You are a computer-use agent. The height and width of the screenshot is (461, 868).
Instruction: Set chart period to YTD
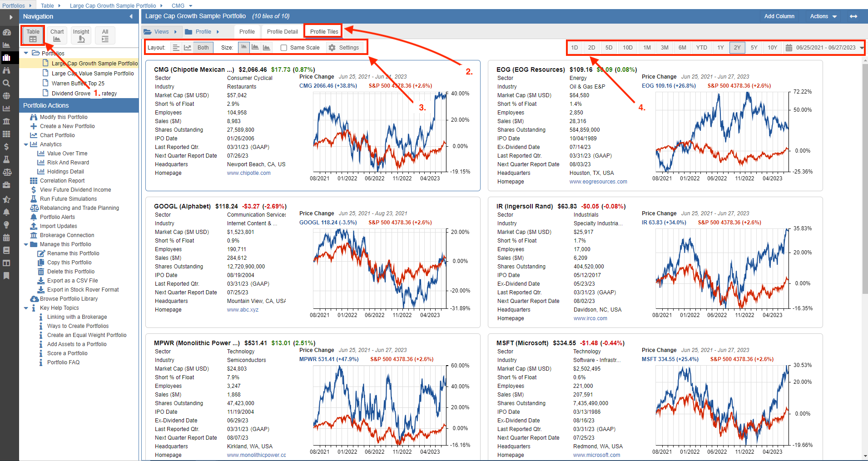click(701, 47)
